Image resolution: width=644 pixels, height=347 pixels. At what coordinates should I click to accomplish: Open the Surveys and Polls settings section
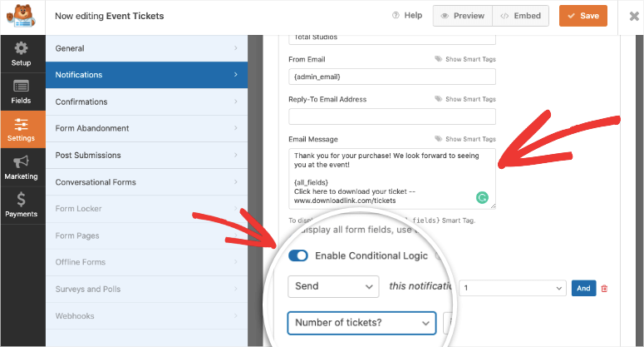point(146,289)
